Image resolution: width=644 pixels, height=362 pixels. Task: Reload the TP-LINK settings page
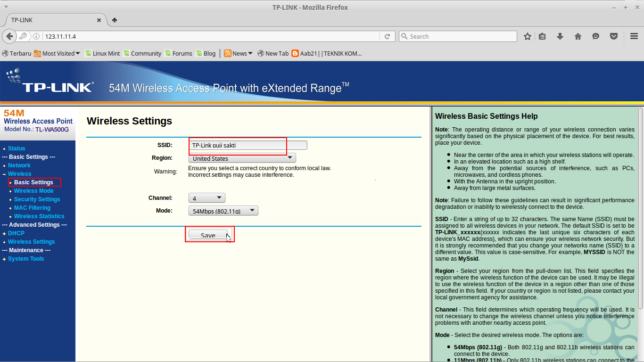[x=388, y=36]
